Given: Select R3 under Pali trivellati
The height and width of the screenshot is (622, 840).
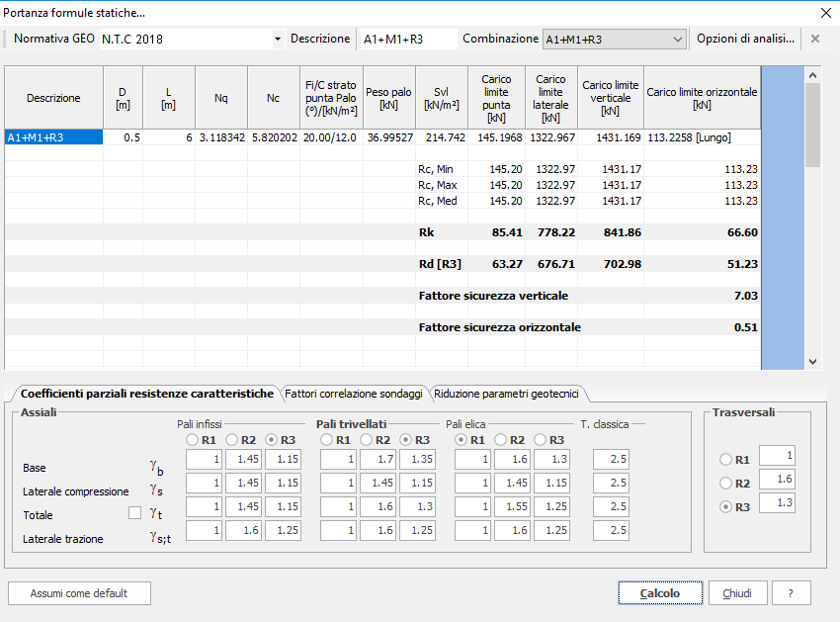Looking at the screenshot, I should coord(406,440).
